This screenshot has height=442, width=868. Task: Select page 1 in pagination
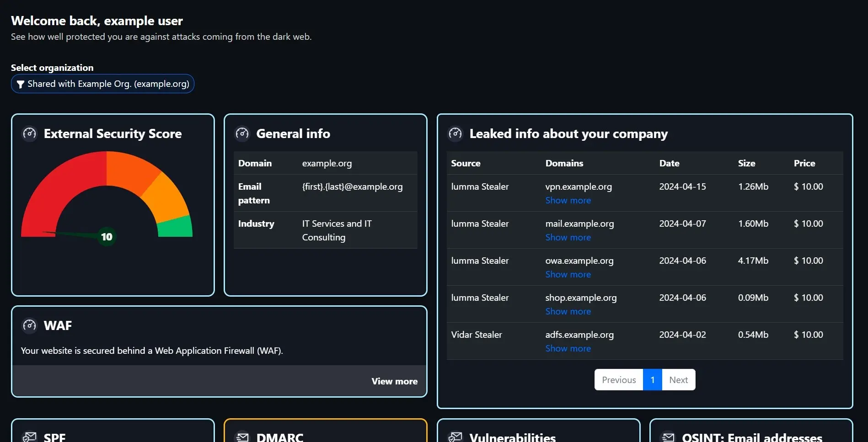[x=652, y=380]
